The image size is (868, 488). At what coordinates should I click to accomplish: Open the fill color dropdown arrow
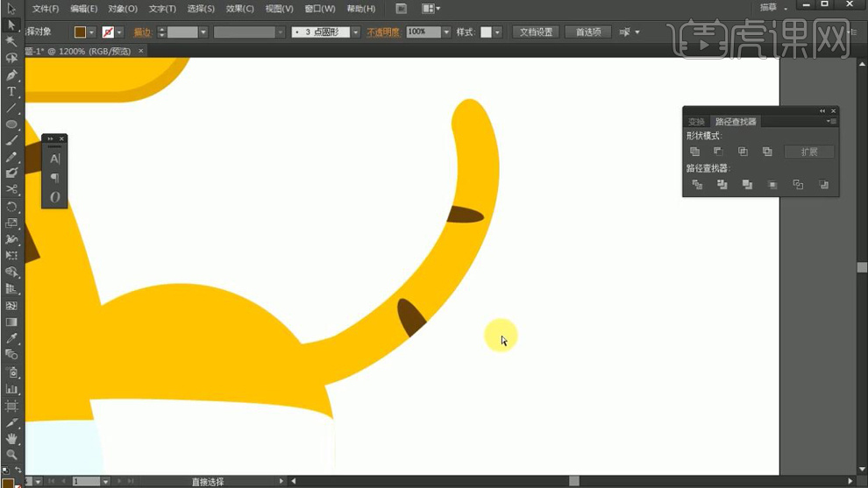coord(92,32)
